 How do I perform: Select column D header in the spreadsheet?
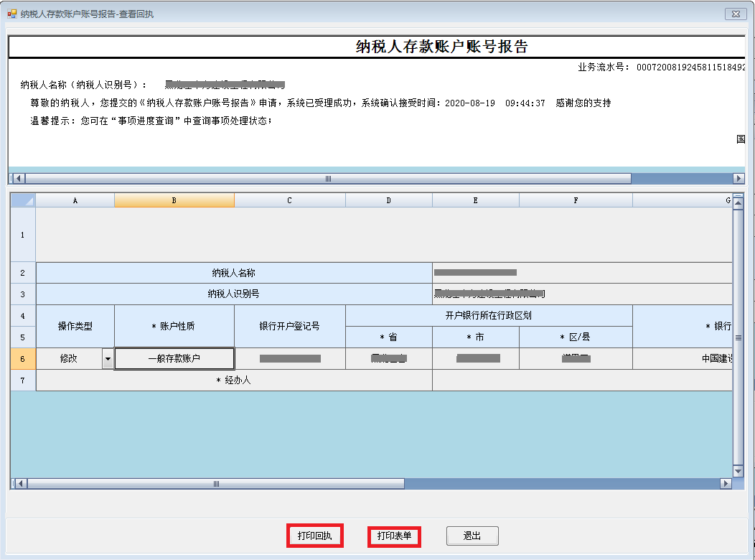(389, 200)
